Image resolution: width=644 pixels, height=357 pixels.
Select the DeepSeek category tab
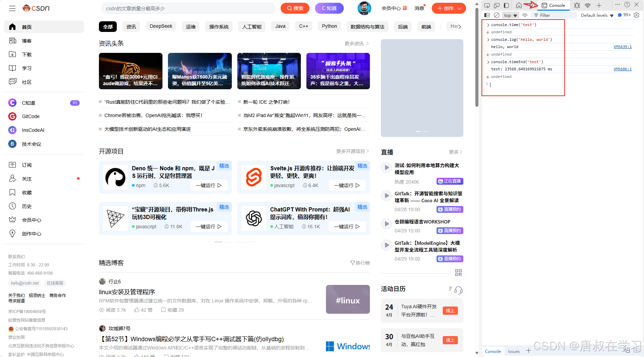pyautogui.click(x=161, y=26)
